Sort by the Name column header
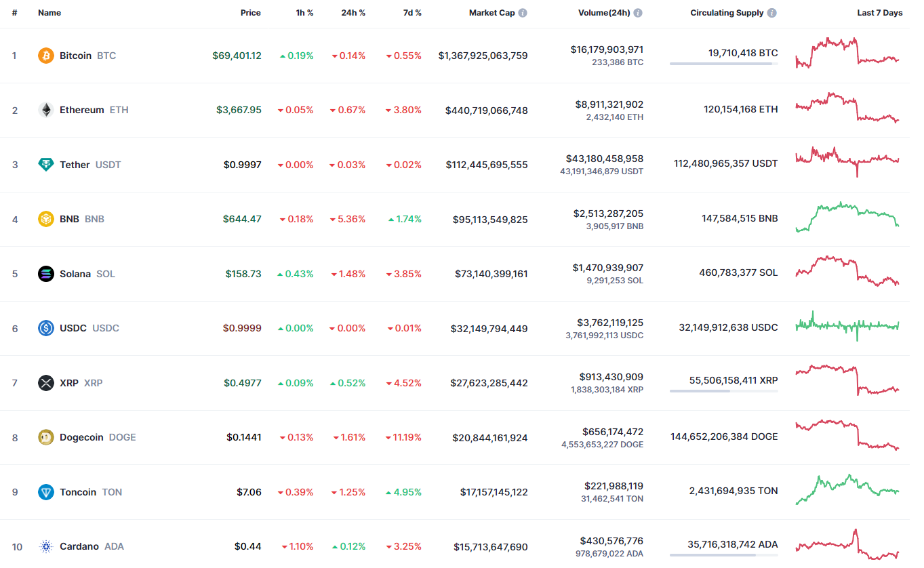The image size is (924, 568). pos(49,13)
